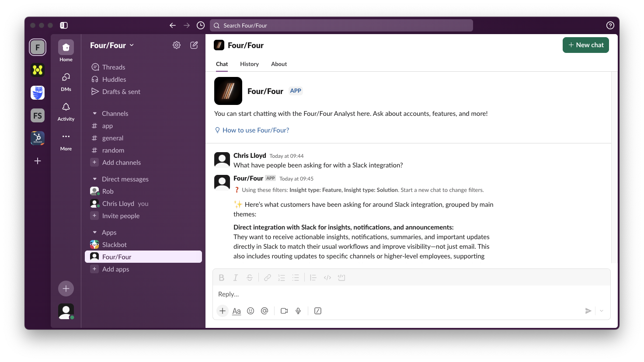Go forward with the right arrow
Screen dimensions: 644x362
187,25
